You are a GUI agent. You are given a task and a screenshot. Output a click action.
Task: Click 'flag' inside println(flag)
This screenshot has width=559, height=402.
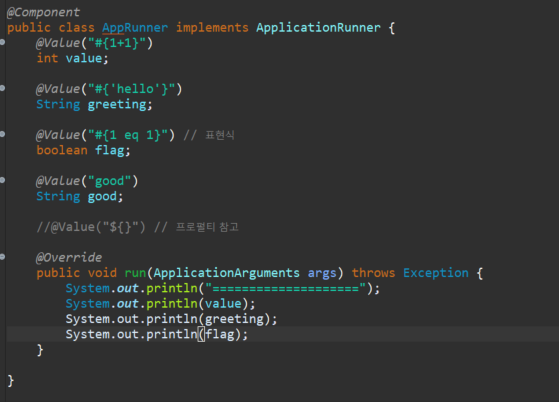(x=219, y=334)
